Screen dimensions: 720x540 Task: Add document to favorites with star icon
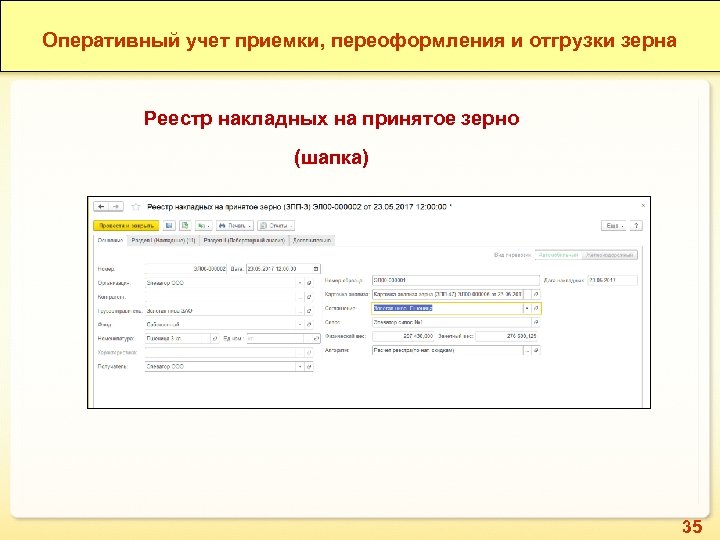pyautogui.click(x=135, y=207)
